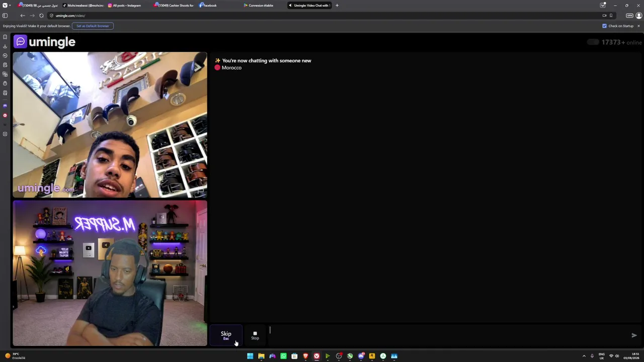Click Set as Default Browser button
The image size is (644, 362).
pyautogui.click(x=93, y=26)
